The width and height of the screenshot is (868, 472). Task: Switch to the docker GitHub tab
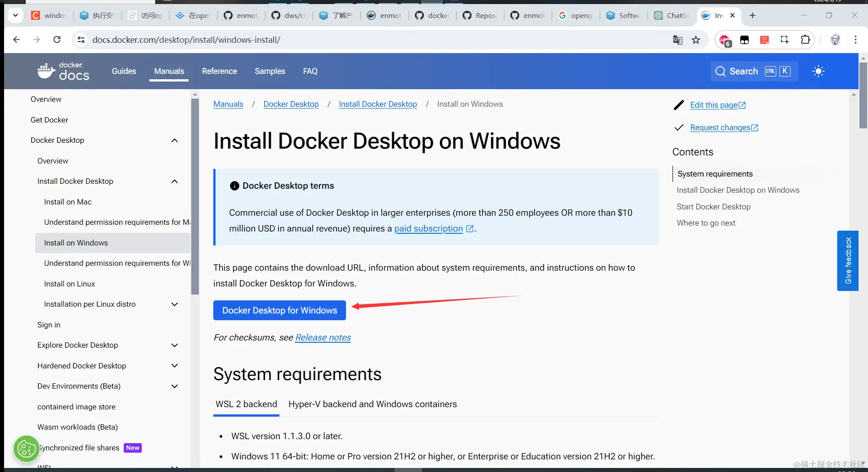433,15
